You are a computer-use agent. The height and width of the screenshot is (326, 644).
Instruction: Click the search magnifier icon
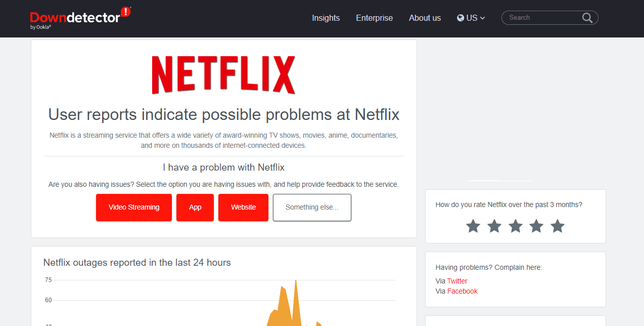tap(587, 18)
